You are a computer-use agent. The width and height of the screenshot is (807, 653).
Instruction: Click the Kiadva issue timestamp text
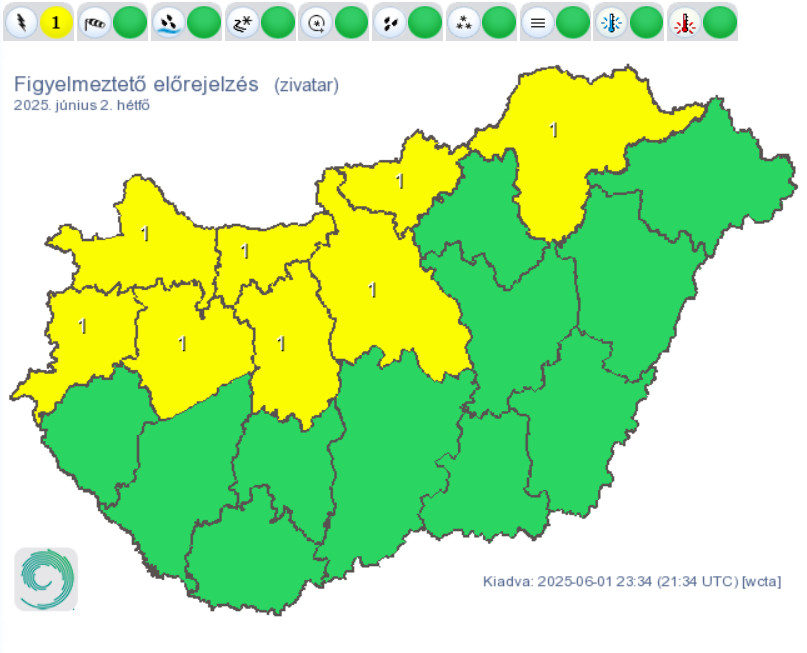[632, 582]
